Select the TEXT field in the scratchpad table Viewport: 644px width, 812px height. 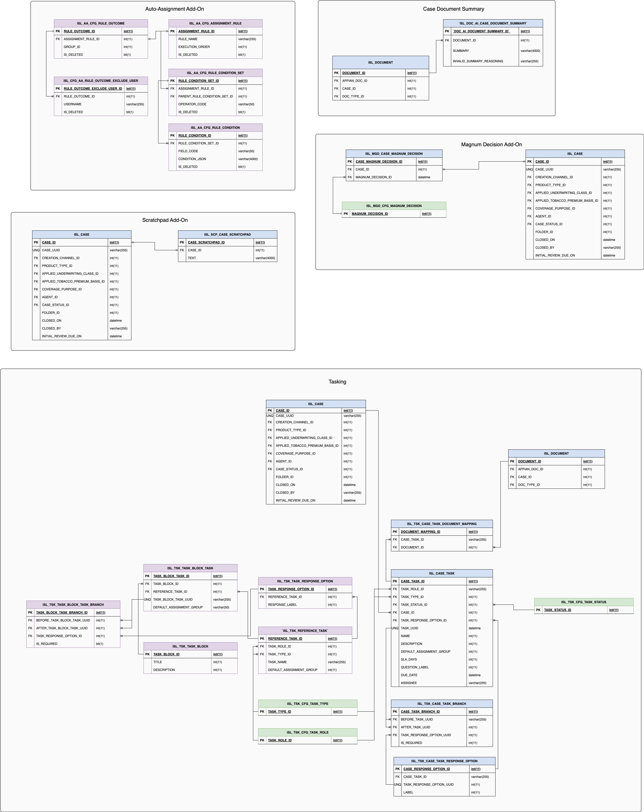pos(228,258)
